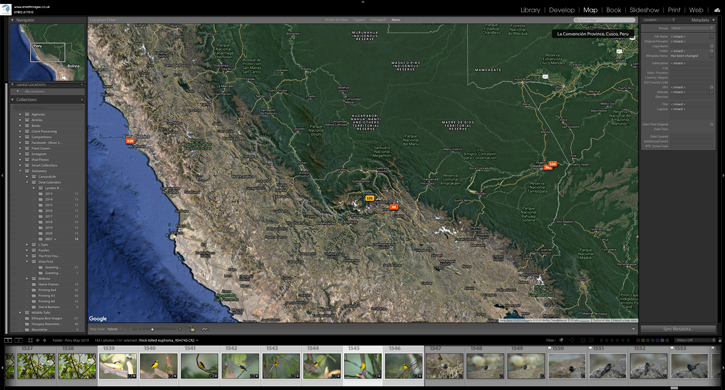This screenshot has height=390, width=725.
Task: Click the GPS tracklog icon in map toolbar
Action: (205, 329)
